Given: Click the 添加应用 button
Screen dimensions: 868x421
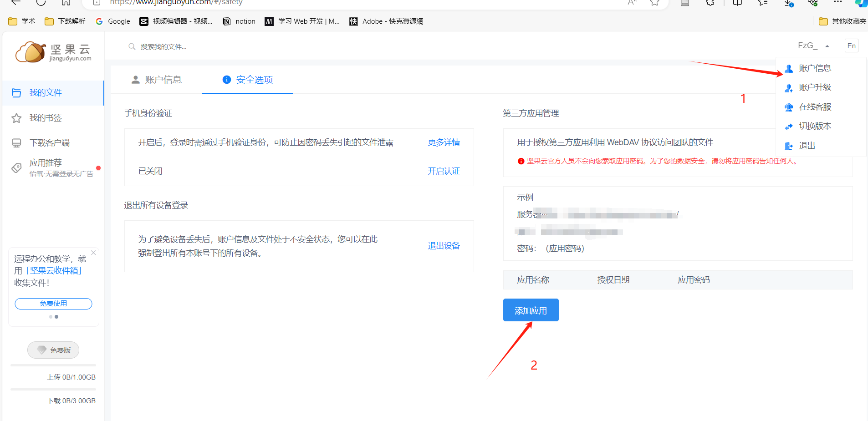Looking at the screenshot, I should [x=531, y=310].
